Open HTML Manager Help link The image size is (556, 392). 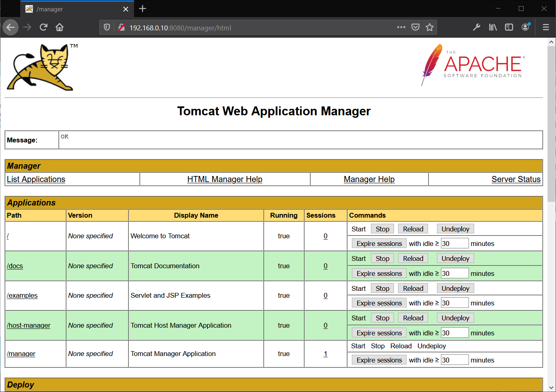pos(225,179)
